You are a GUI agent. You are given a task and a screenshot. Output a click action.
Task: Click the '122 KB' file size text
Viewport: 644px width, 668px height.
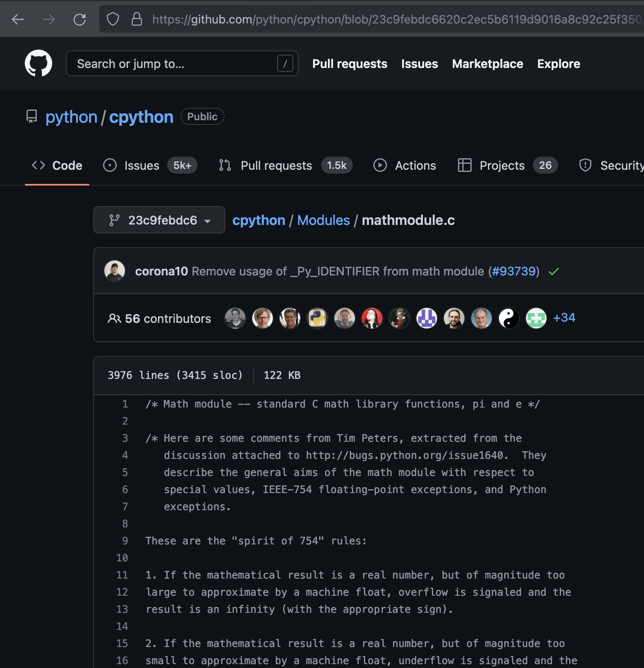point(282,375)
